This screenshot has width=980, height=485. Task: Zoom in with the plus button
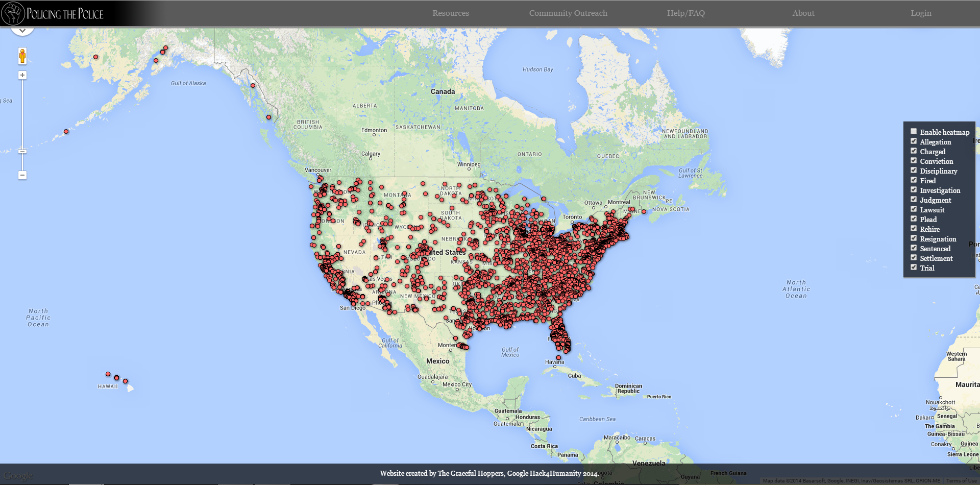(x=22, y=75)
